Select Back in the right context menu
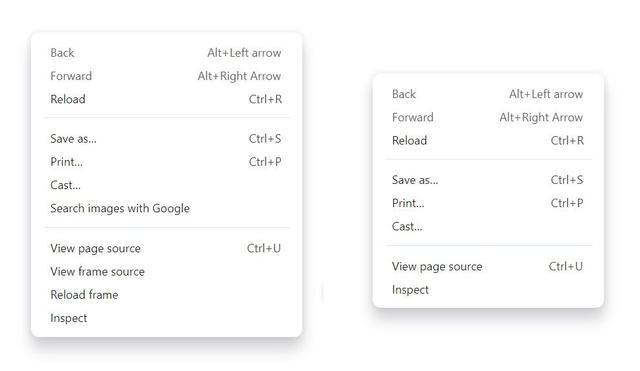 (488, 94)
